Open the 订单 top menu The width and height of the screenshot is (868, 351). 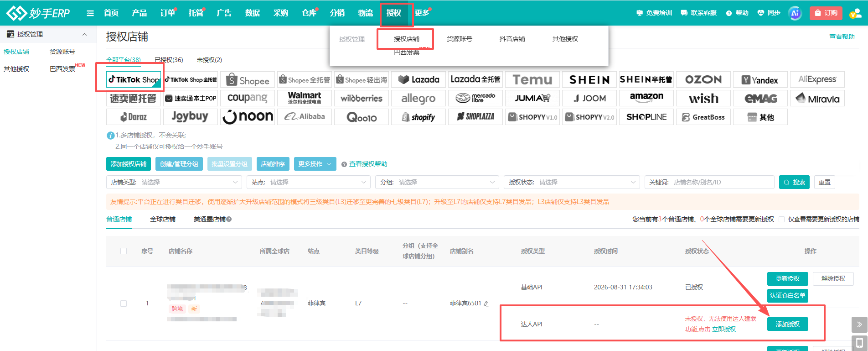(x=168, y=13)
